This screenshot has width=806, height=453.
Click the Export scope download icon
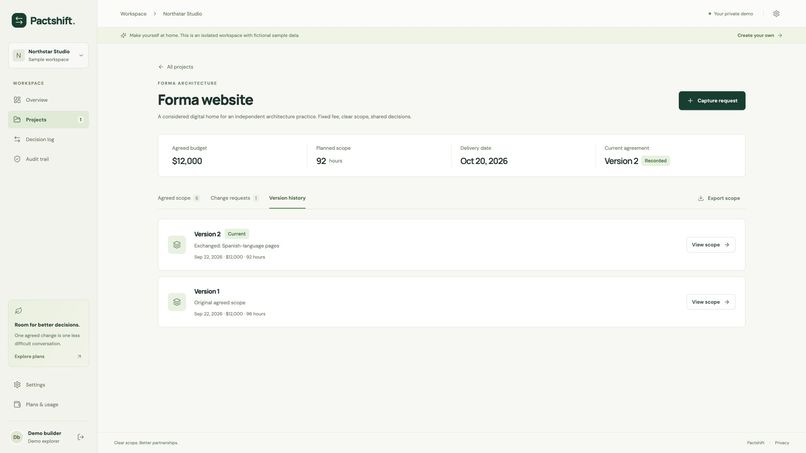coord(701,198)
